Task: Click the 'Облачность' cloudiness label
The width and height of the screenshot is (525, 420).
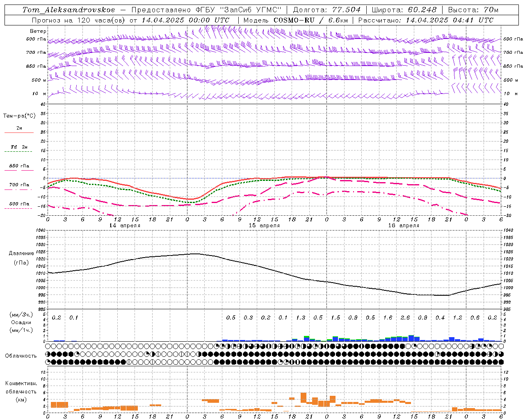Action: click(21, 356)
